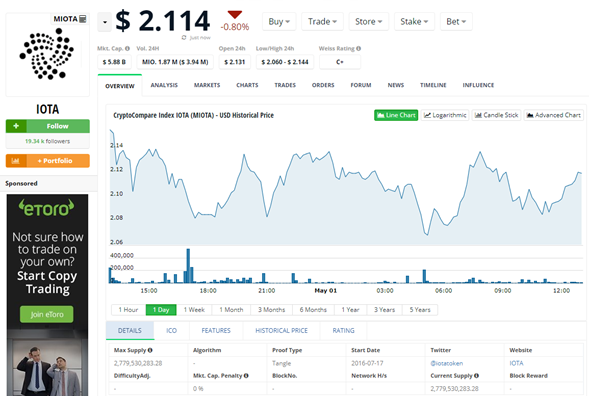Click the IOTA logo image

[x=47, y=54]
